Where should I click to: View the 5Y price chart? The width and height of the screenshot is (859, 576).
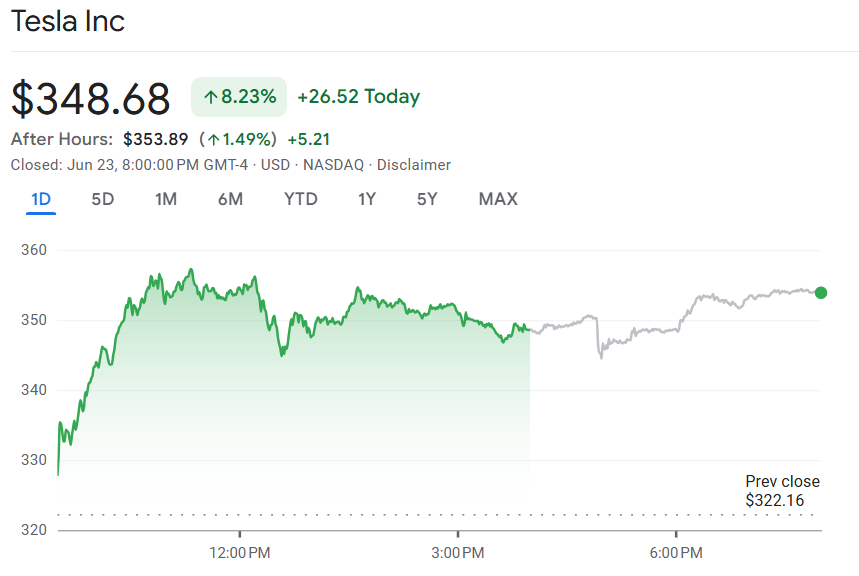click(x=427, y=199)
